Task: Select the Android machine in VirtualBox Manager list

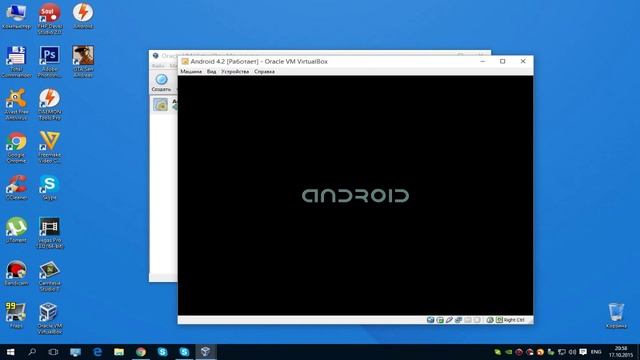Action: pyautogui.click(x=165, y=104)
